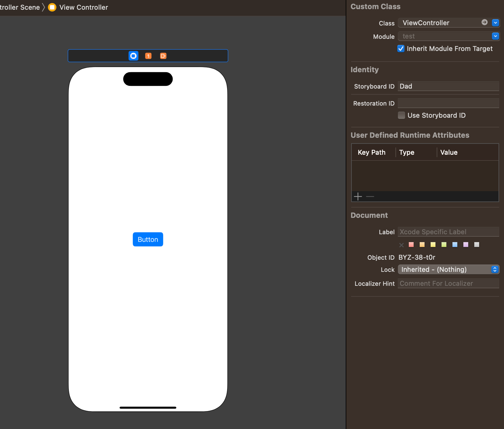
Task: Pick the green label color swatch
Action: click(444, 245)
